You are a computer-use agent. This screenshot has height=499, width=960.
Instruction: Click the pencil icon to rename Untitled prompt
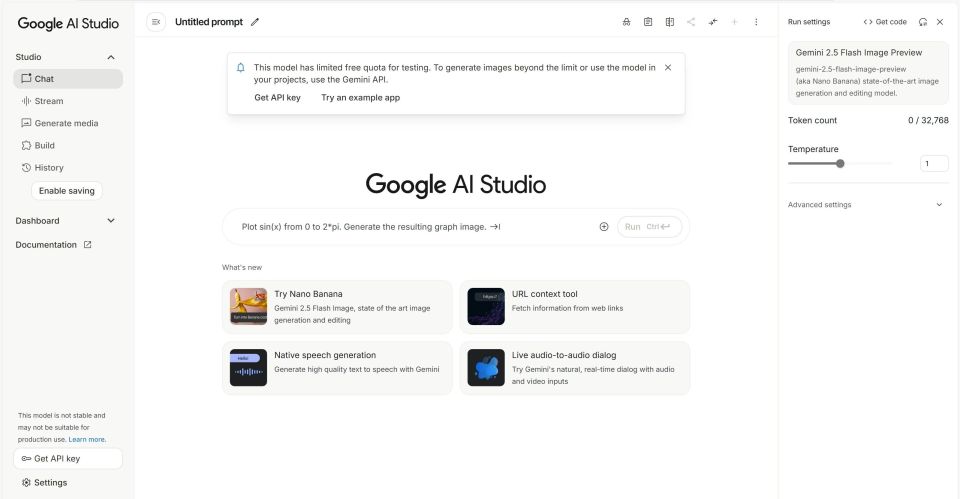255,22
